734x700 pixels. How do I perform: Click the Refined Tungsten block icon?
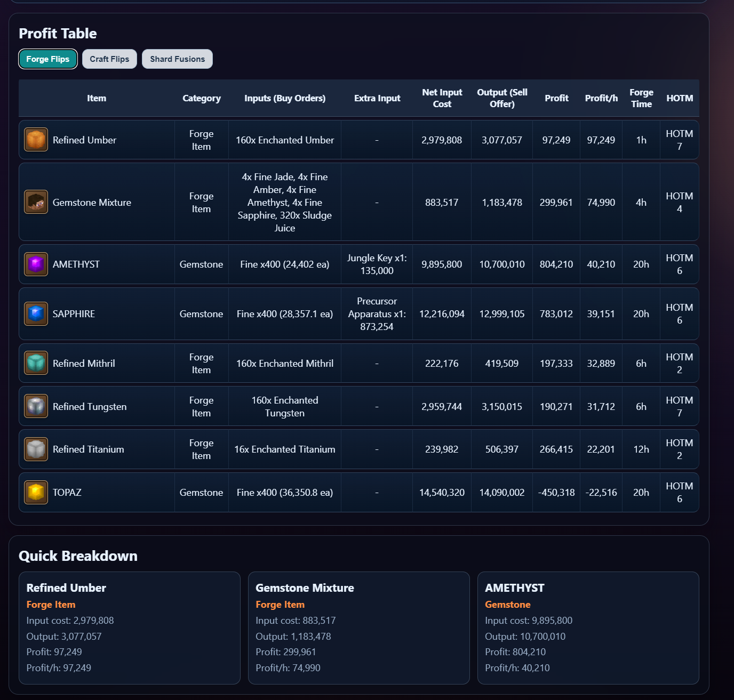(x=36, y=406)
